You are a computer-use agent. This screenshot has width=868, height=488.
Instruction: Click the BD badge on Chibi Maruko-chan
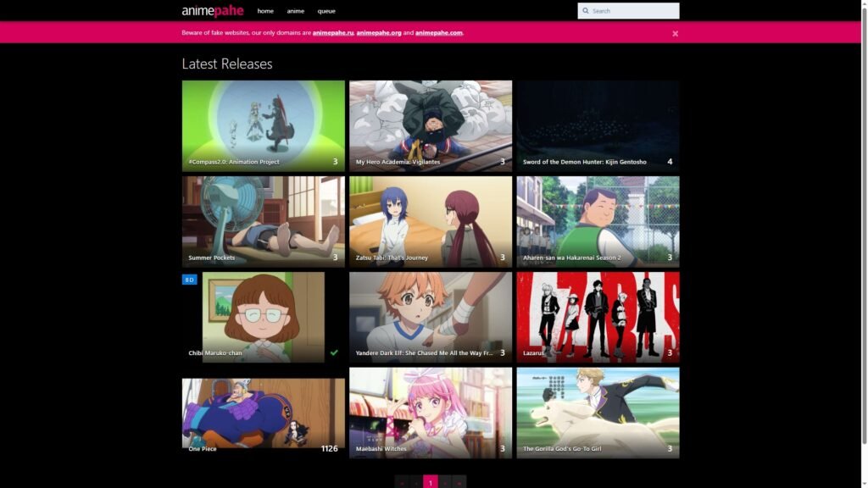click(x=189, y=280)
